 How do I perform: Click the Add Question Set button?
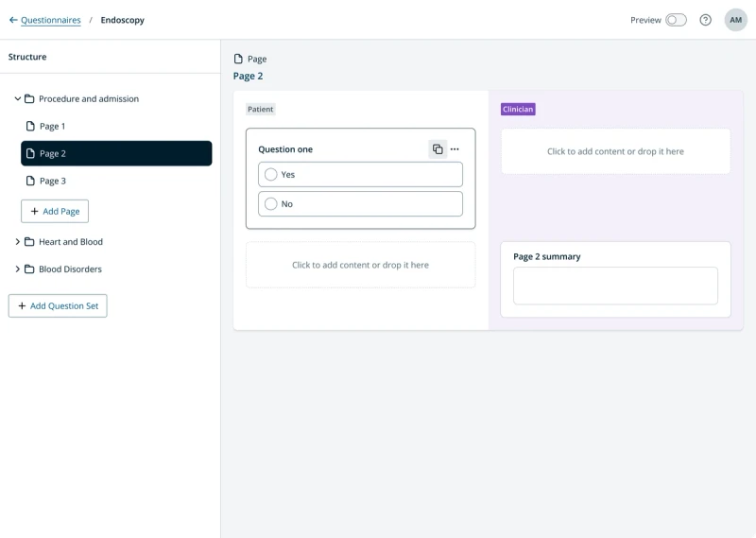(58, 306)
